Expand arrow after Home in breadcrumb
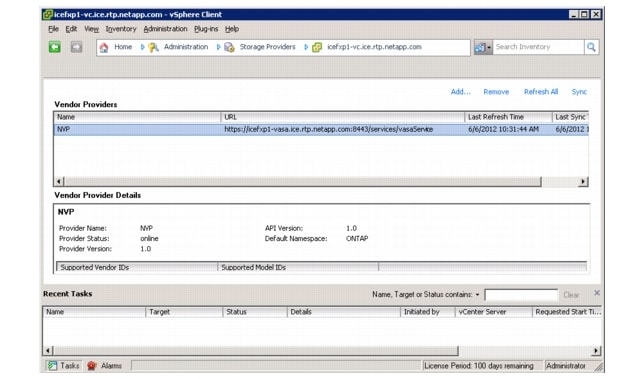Image resolution: width=640 pixels, height=379 pixels. (142, 47)
